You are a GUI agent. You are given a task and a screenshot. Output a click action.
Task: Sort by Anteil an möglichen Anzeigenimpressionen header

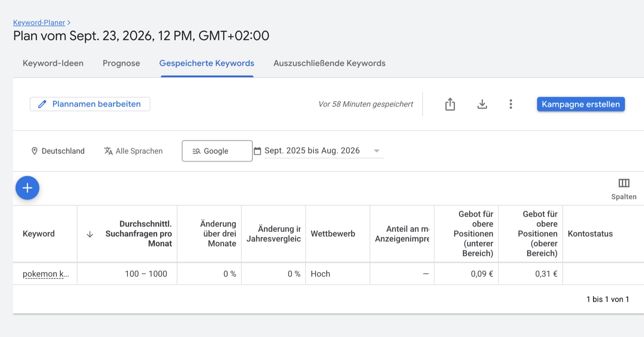(402, 234)
